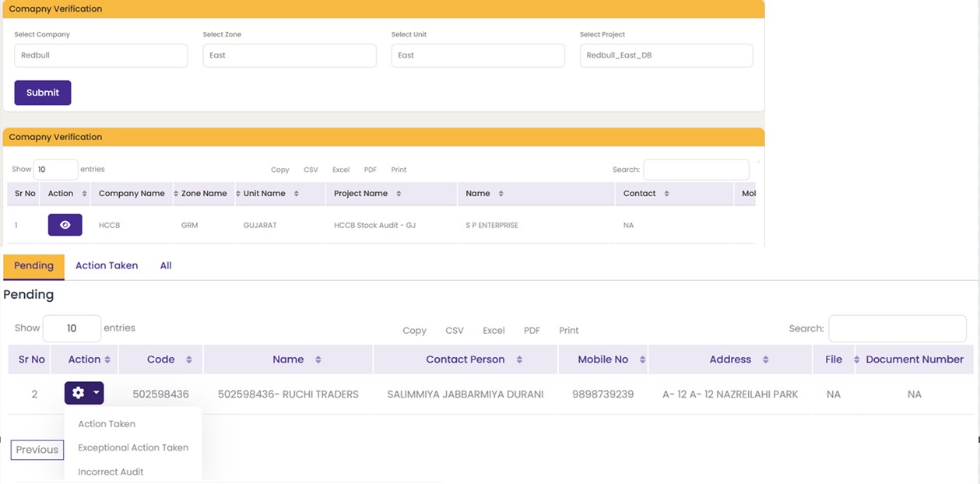Image resolution: width=980 pixels, height=484 pixels.
Task: Expand the Select Zone dropdown
Action: coord(289,55)
